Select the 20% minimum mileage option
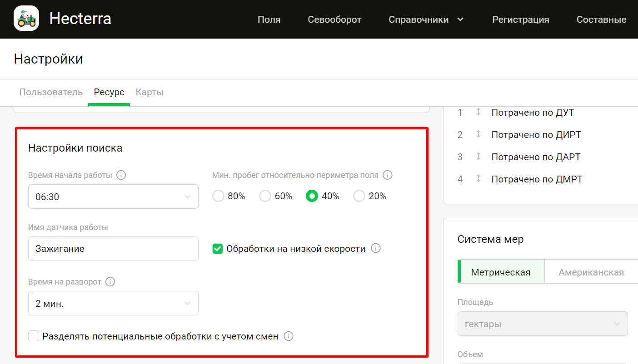The width and height of the screenshot is (638, 364). pos(359,196)
